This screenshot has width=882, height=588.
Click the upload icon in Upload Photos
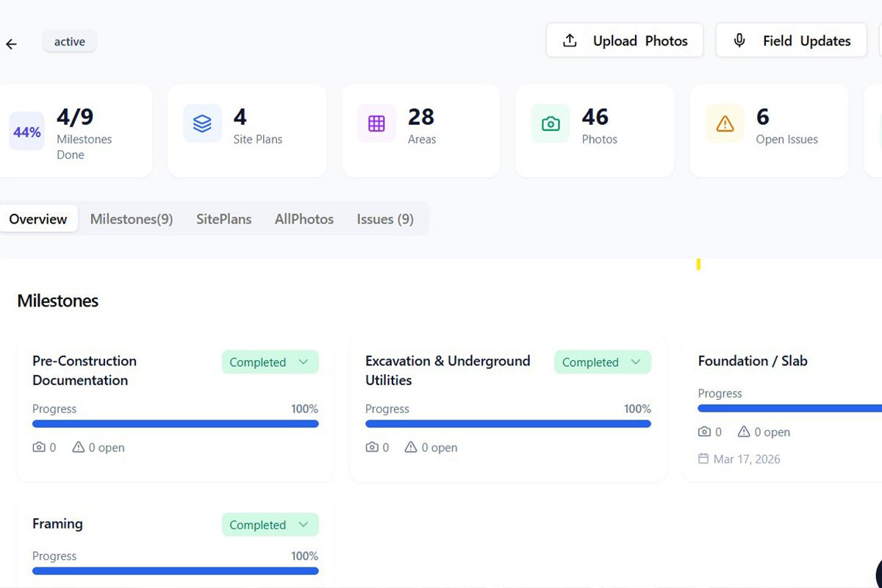click(570, 40)
